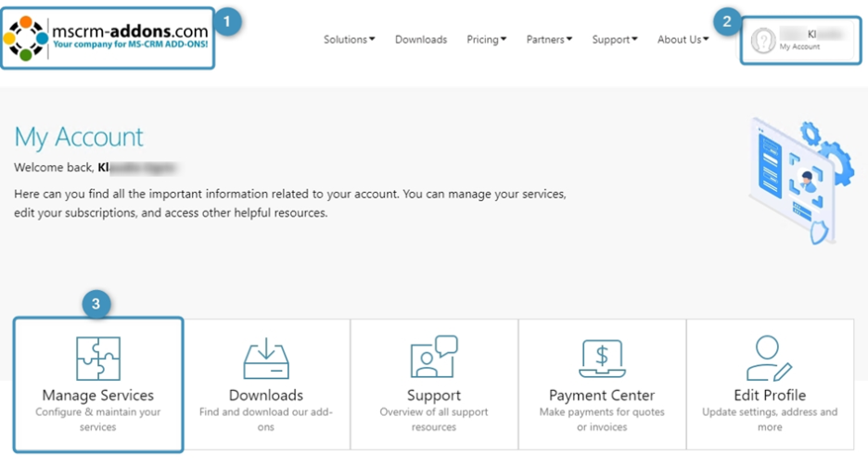Open the Edit Profile tile title
The image size is (868, 467).
pyautogui.click(x=770, y=395)
